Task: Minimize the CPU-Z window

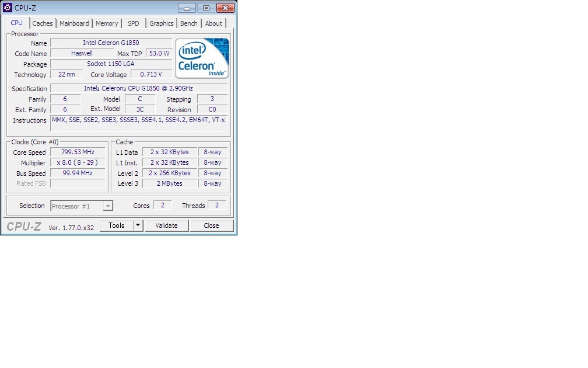Action: (187, 8)
